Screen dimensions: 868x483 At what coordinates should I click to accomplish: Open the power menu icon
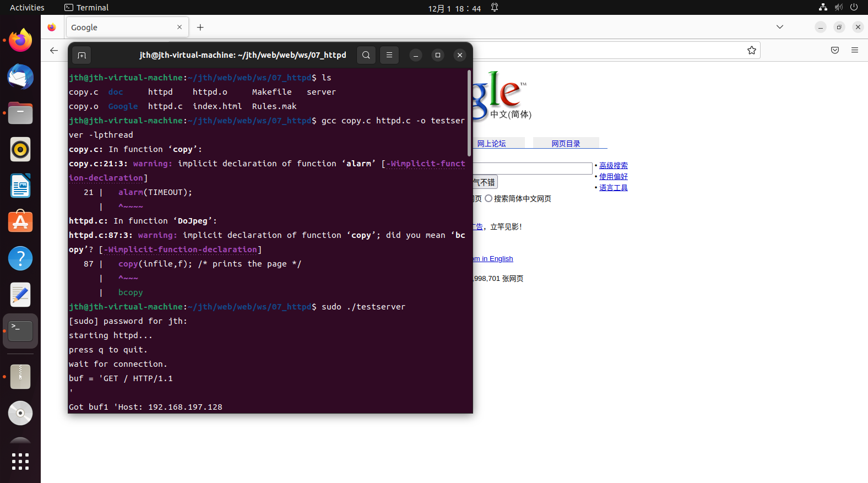[854, 8]
